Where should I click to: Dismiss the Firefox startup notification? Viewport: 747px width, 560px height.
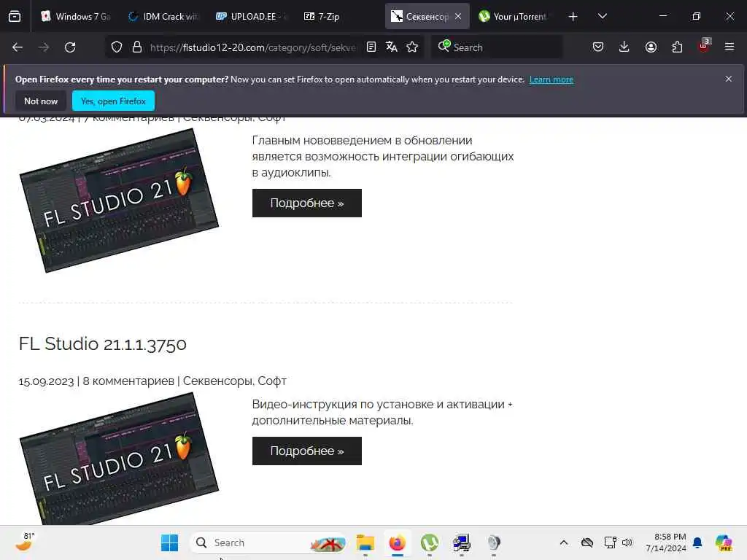click(x=729, y=79)
